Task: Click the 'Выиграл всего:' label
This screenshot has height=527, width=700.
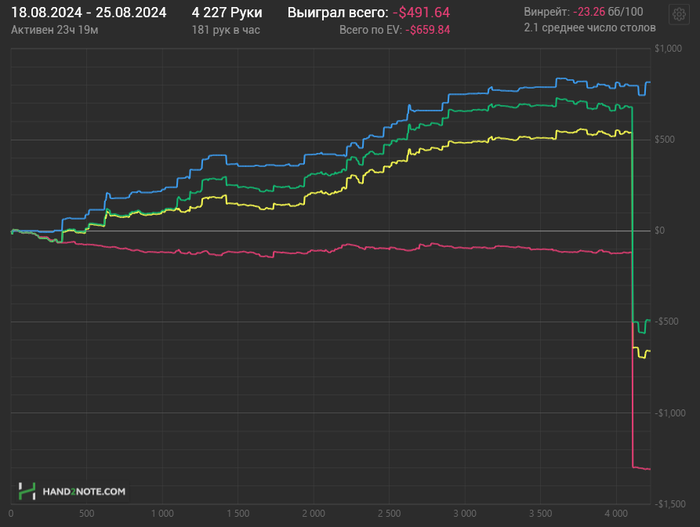Action: click(338, 13)
